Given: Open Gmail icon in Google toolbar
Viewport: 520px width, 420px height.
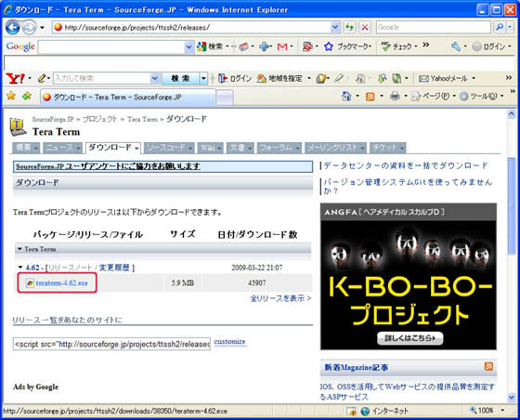Looking at the screenshot, I should 282,46.
